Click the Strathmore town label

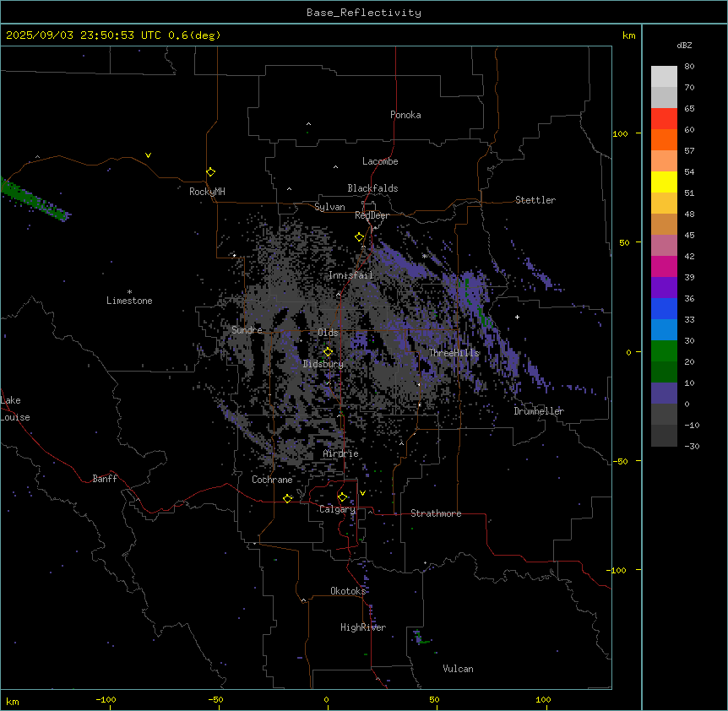[436, 513]
